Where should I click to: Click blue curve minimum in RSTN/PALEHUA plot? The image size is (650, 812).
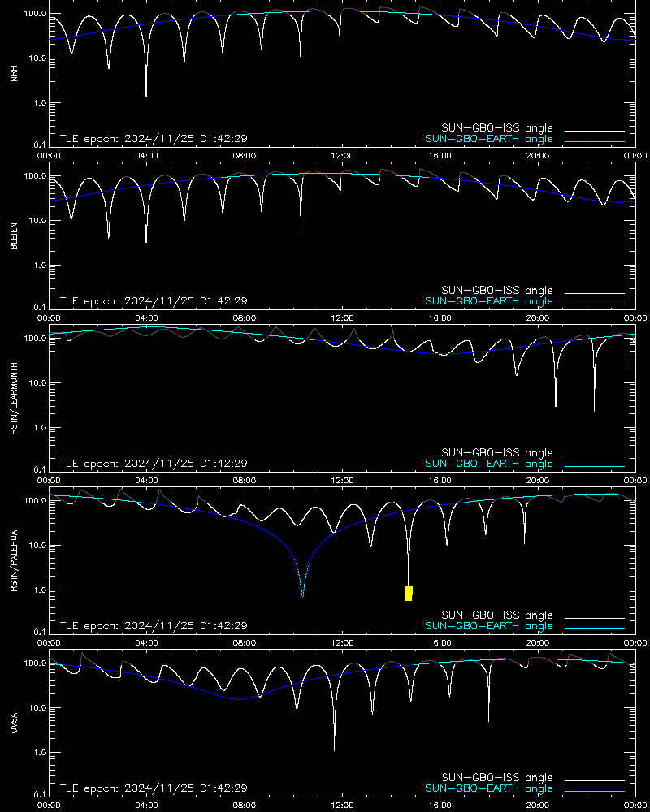point(303,595)
